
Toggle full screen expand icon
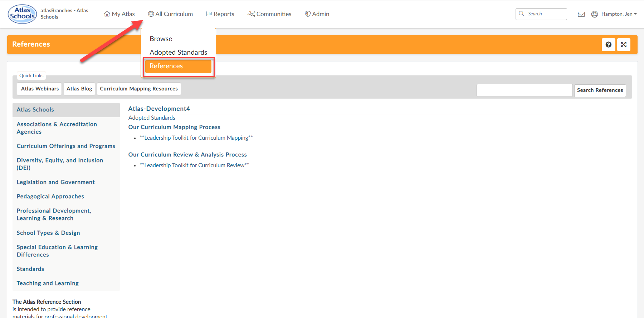click(624, 45)
